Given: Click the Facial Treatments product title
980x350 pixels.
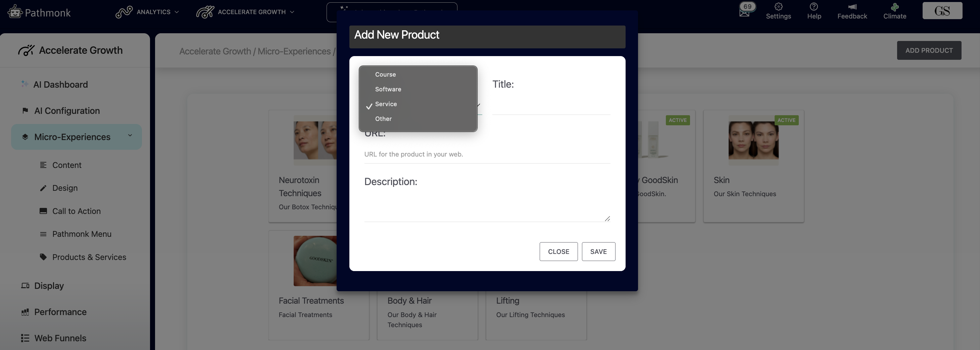Looking at the screenshot, I should pyautogui.click(x=311, y=301).
